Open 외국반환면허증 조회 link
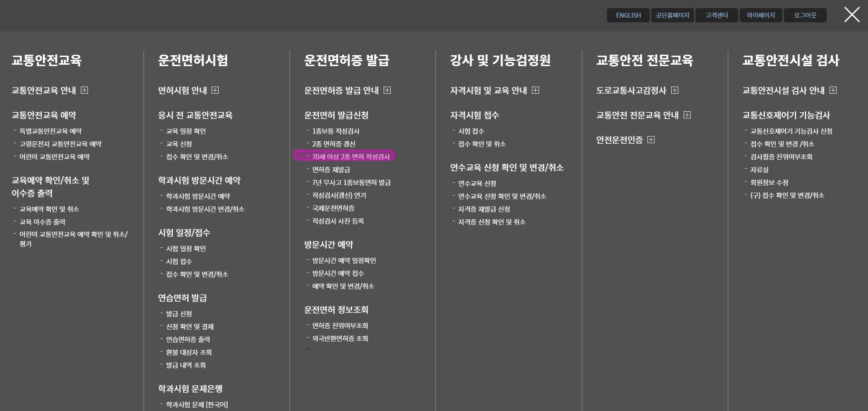The height and width of the screenshot is (411, 868). tap(340, 338)
